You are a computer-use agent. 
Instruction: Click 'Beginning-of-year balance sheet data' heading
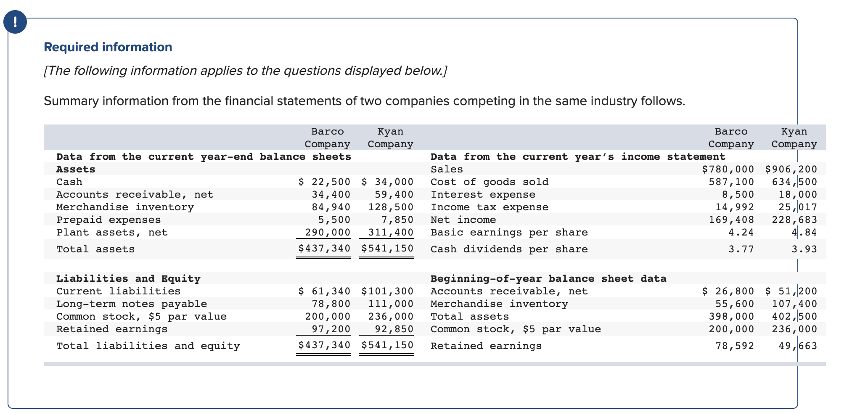click(548, 278)
